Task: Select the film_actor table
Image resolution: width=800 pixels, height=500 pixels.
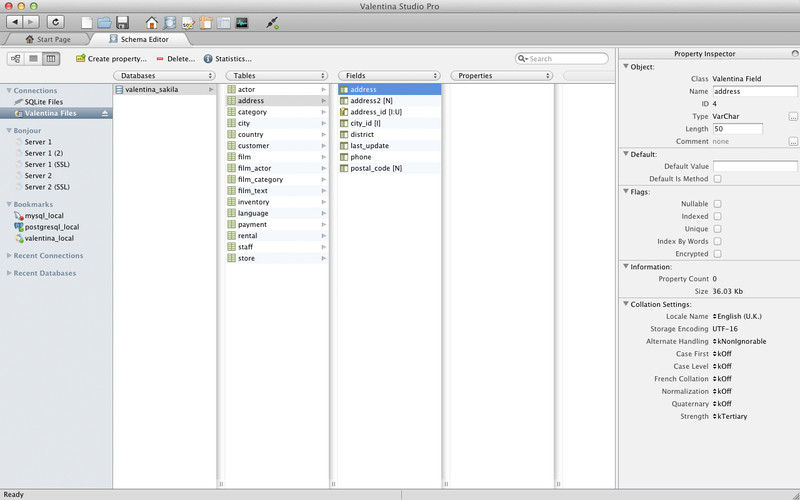Action: tap(277, 168)
